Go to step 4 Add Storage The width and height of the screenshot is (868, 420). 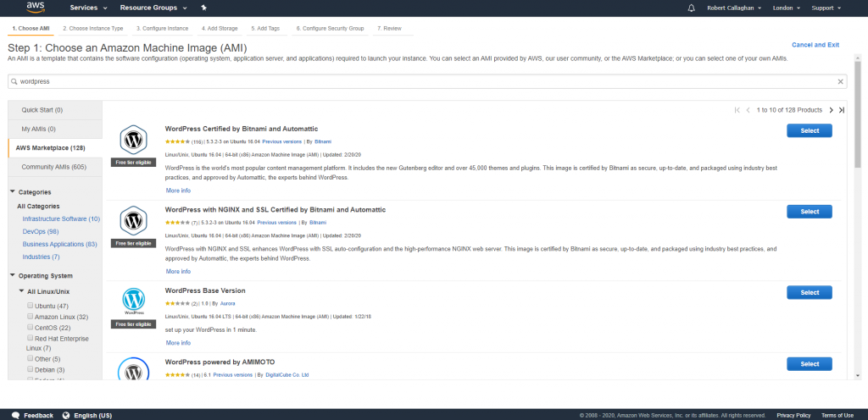[x=220, y=28]
